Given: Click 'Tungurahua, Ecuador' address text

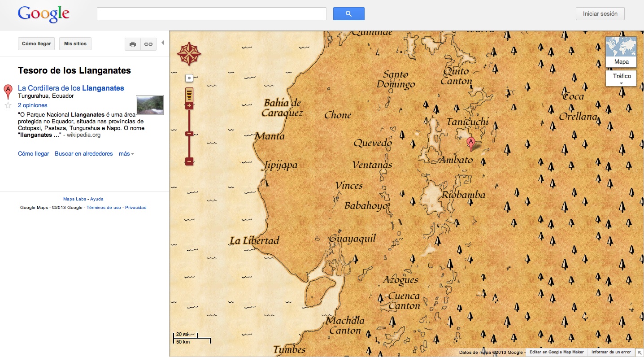Looking at the screenshot, I should coord(46,96).
